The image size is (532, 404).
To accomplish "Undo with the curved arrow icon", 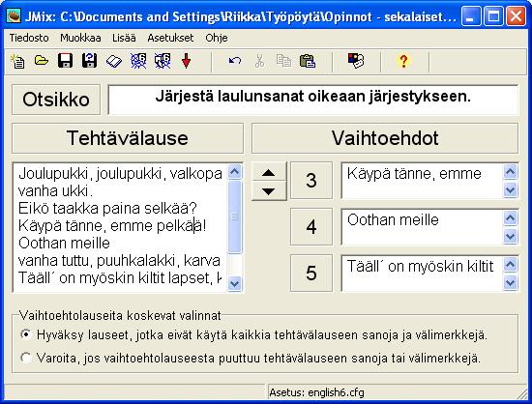I will click(x=235, y=61).
